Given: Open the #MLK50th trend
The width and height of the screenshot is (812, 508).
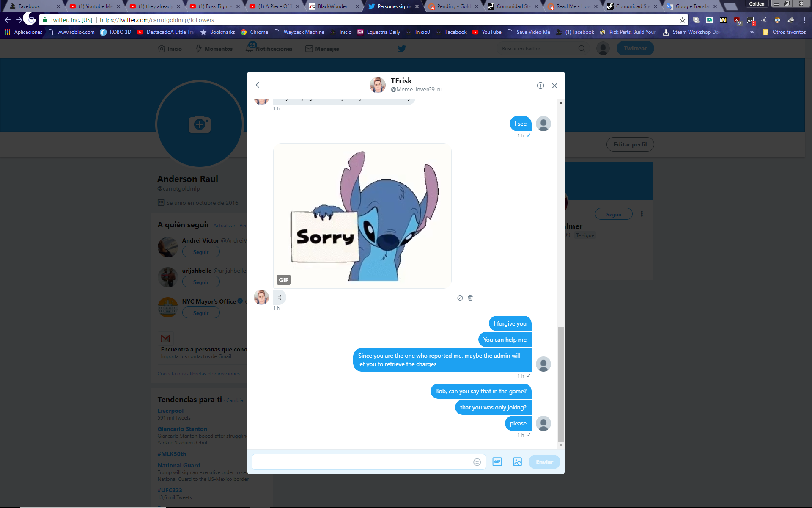Looking at the screenshot, I should click(x=172, y=454).
